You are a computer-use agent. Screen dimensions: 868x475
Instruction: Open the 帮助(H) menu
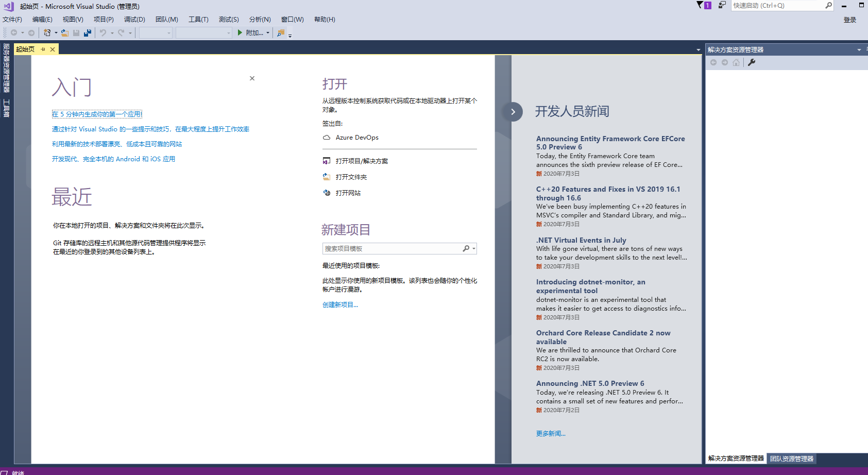pos(325,20)
